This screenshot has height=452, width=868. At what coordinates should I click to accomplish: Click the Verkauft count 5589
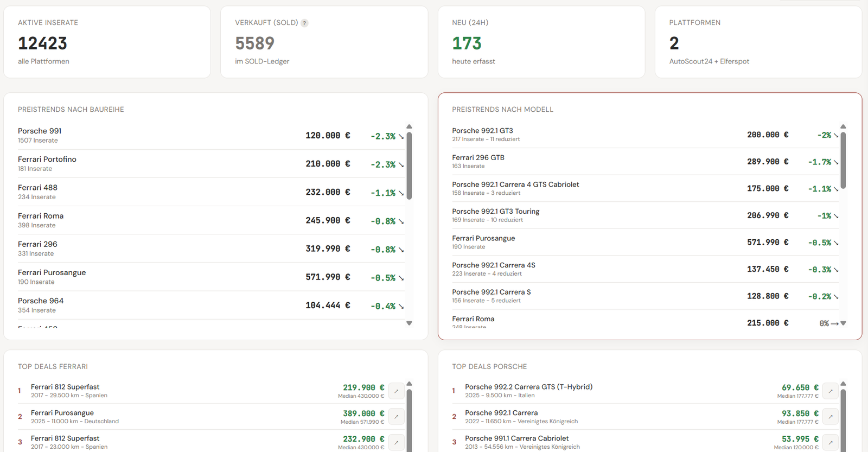(x=254, y=43)
